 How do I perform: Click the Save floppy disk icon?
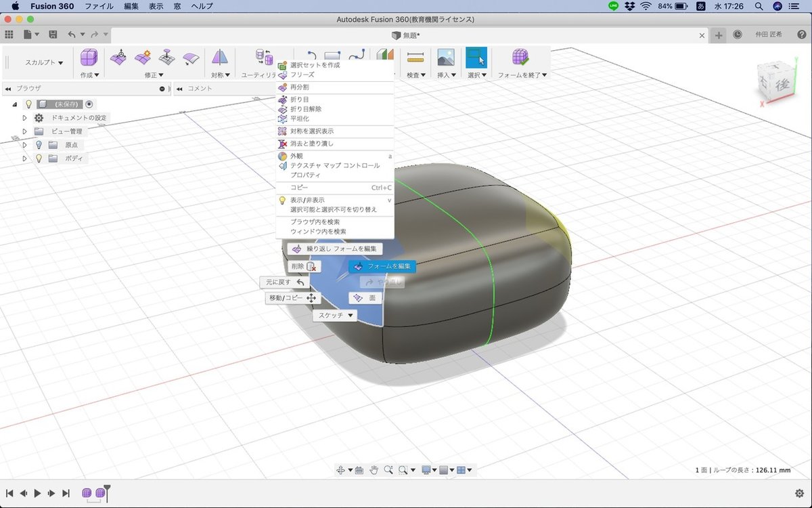pyautogui.click(x=53, y=35)
